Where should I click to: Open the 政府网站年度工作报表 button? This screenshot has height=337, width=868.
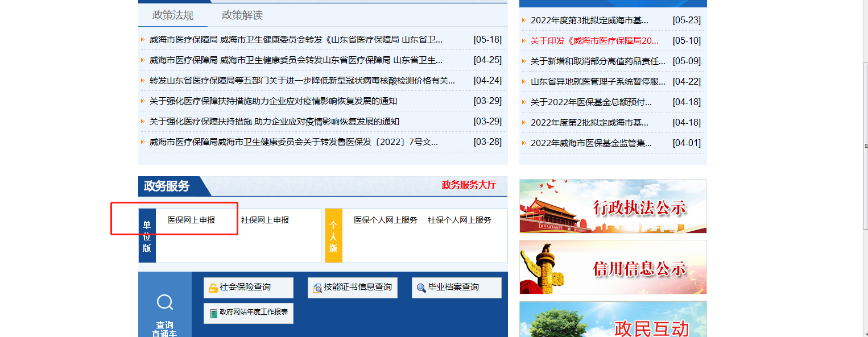[249, 313]
